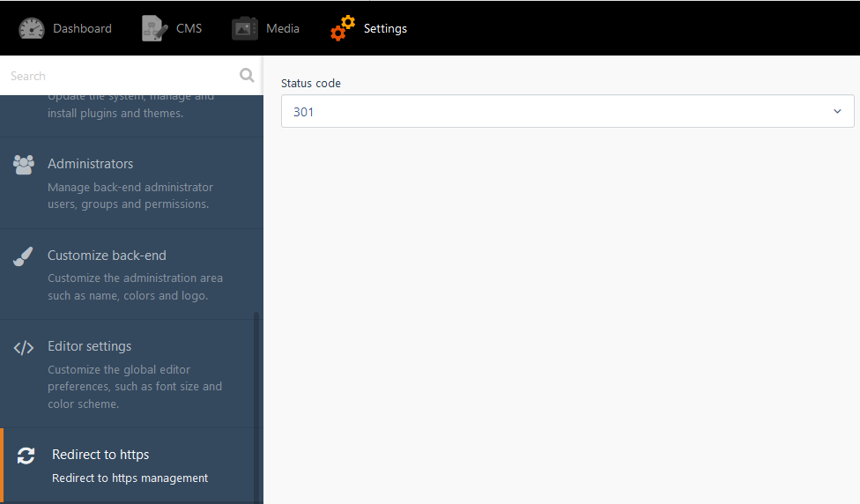Click the Editor settings code icon

coord(24,348)
